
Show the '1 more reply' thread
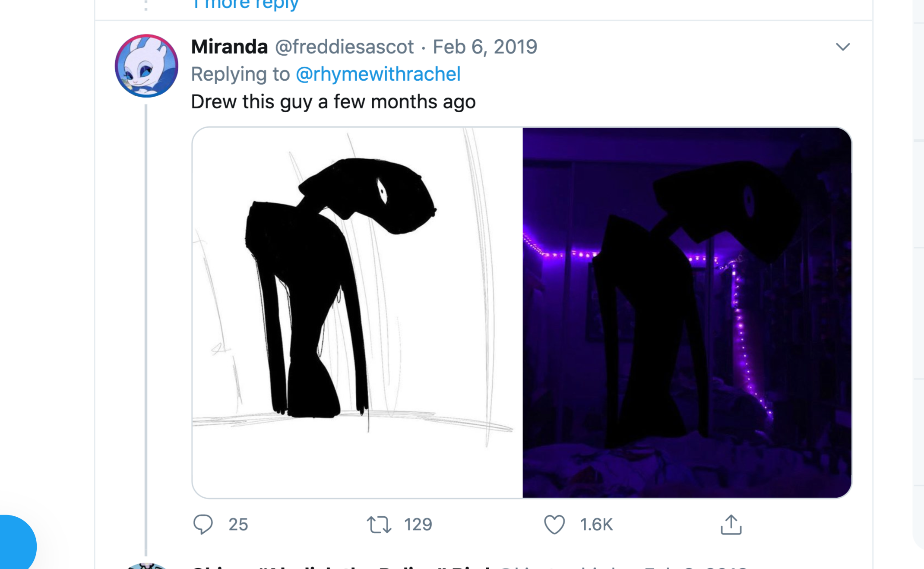[x=245, y=5]
